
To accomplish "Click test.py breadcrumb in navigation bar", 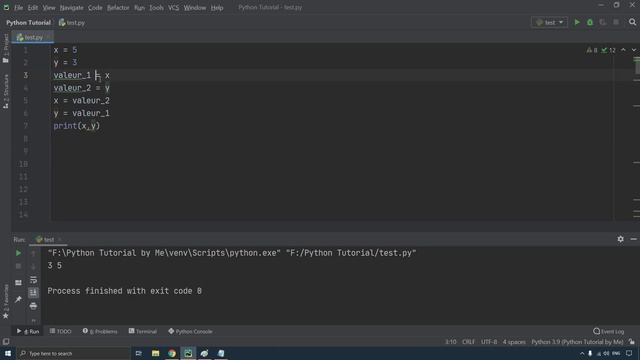I will click(x=72, y=23).
